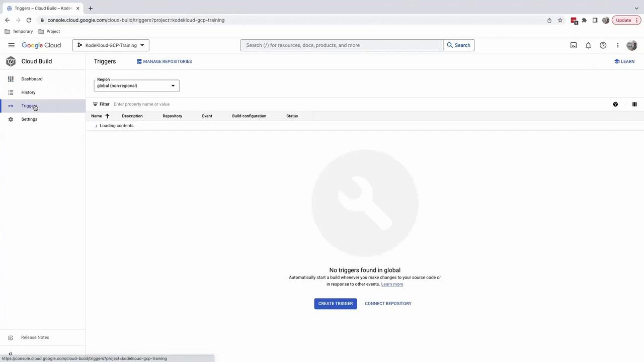Open the Google account avatar menu

(632, 45)
